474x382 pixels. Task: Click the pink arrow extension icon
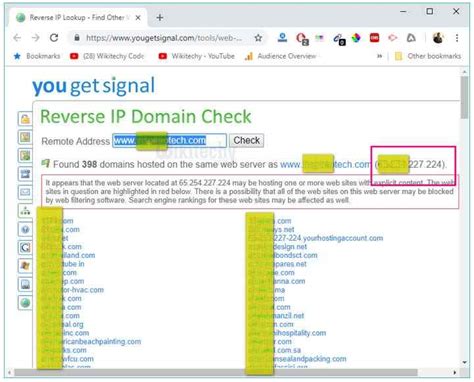click(392, 38)
